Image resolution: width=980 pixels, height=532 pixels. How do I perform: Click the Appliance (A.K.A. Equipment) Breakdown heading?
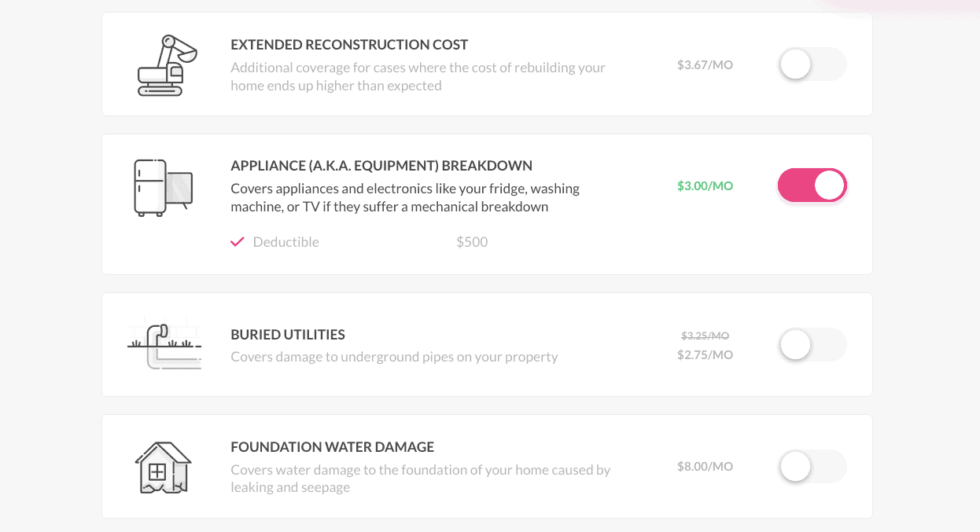point(381,166)
